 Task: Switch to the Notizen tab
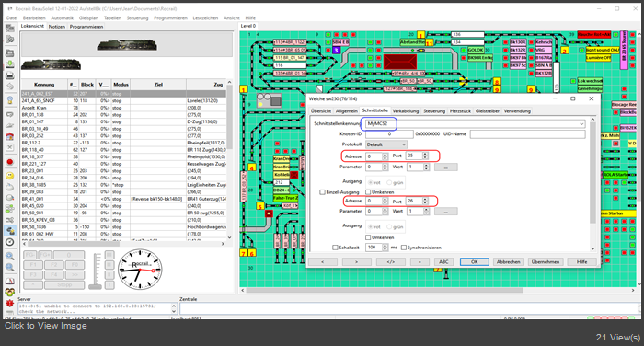57,27
